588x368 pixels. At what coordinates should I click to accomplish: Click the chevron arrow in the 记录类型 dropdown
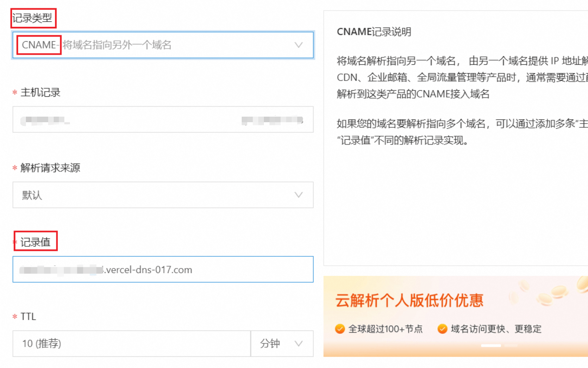point(299,45)
